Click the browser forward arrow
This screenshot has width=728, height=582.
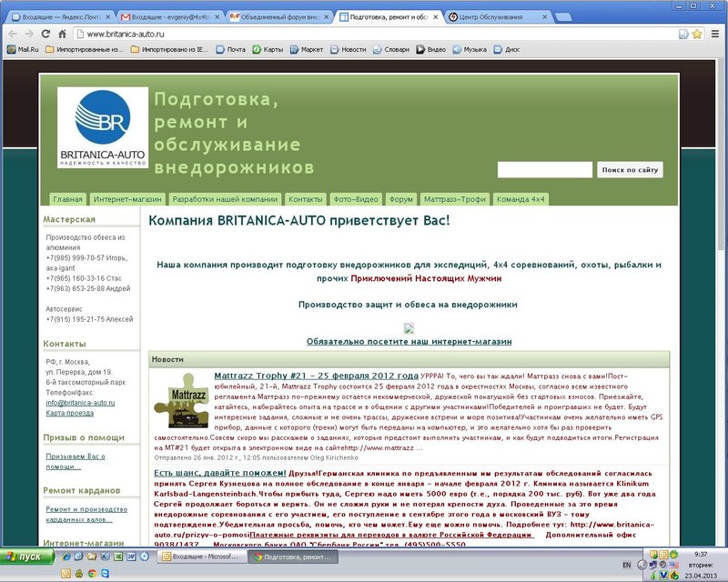29,34
